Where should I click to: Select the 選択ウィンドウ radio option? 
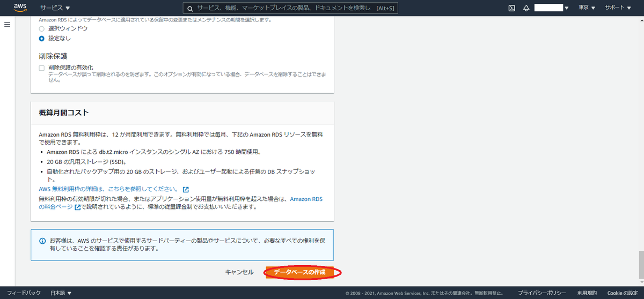[41, 28]
